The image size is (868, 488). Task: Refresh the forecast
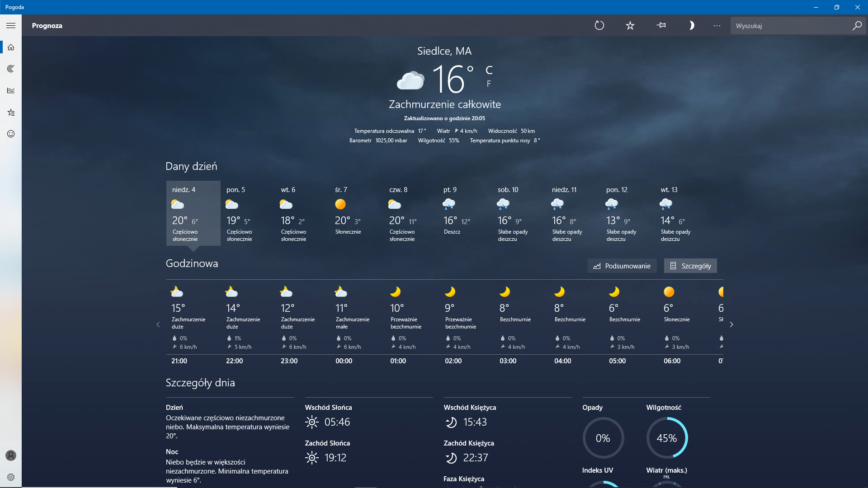pyautogui.click(x=599, y=26)
